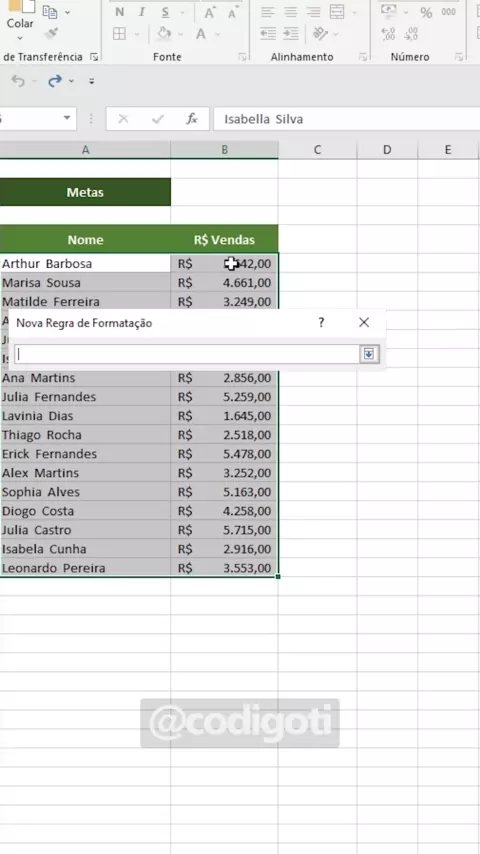Click the Nova Regra de Formatação input field
The height and width of the screenshot is (854, 480).
[186, 354]
